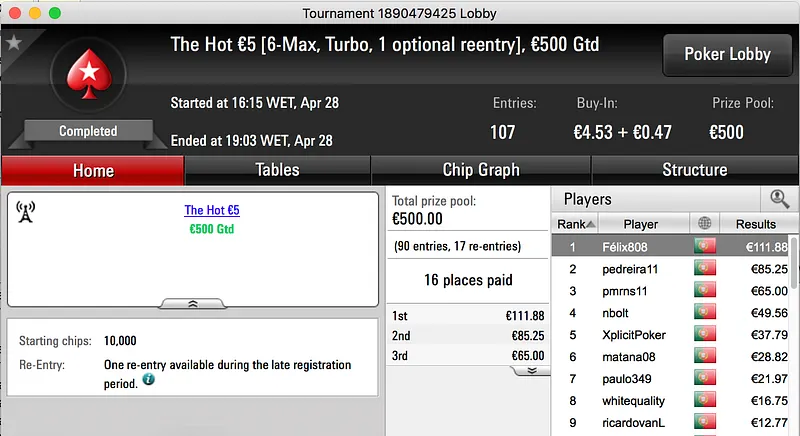Sort by the Results column header

pyautogui.click(x=755, y=224)
